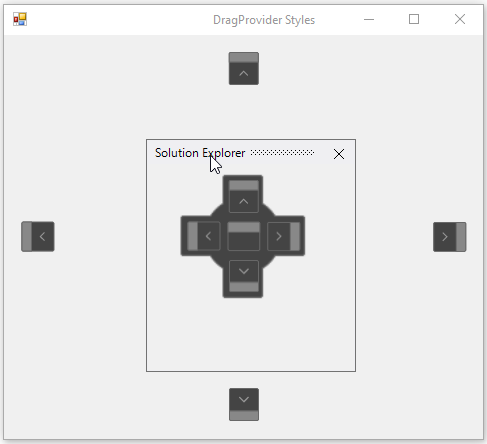Image resolution: width=487 pixels, height=444 pixels.
Task: Choose the dock-down arrow in the center cross
Action: [244, 276]
